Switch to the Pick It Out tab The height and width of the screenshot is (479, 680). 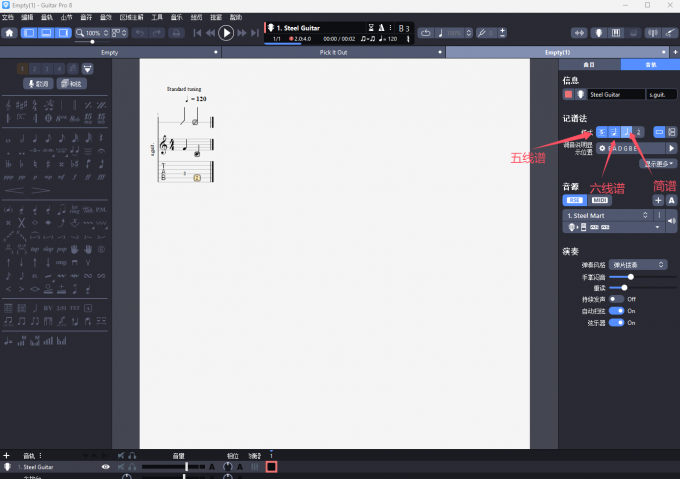pyautogui.click(x=335, y=51)
